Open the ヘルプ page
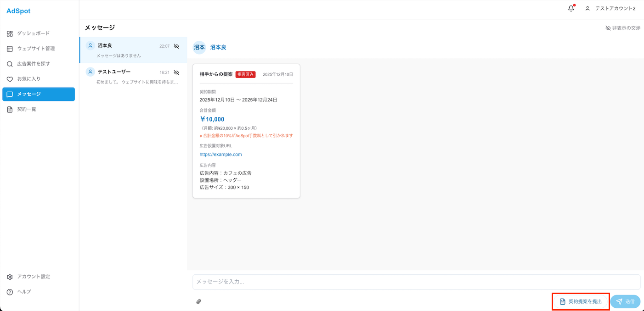This screenshot has height=311, width=644. click(x=24, y=292)
